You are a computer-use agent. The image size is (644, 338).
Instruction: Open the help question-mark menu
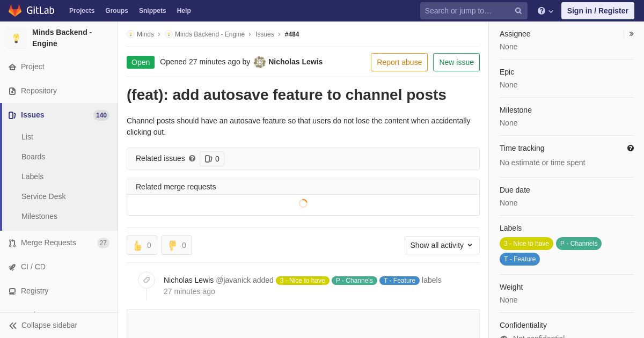(x=545, y=11)
